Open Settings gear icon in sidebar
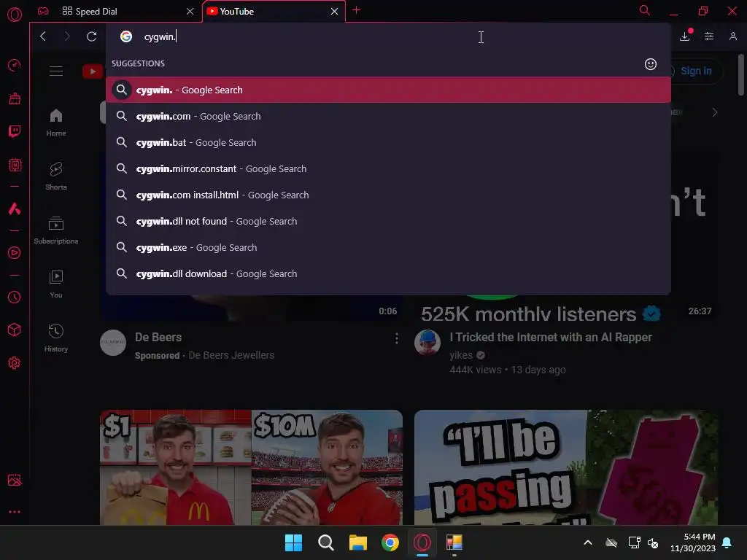747x560 pixels. [x=15, y=363]
